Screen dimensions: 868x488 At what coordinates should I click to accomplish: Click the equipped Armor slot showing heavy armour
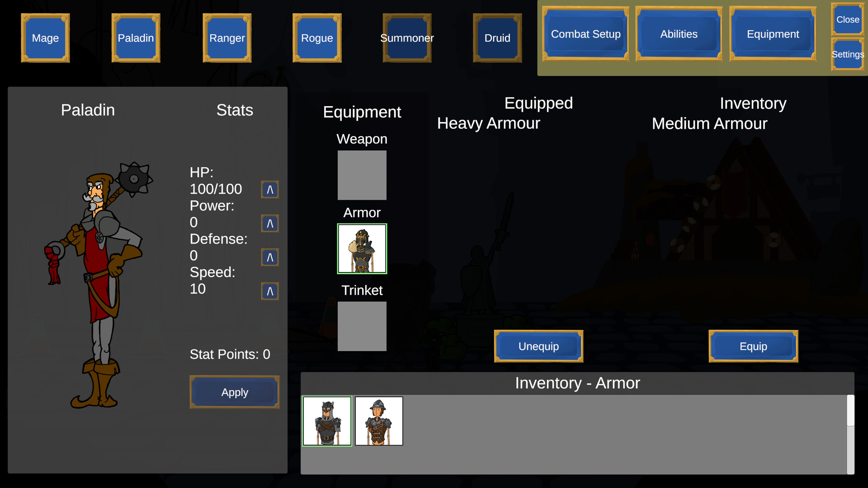362,248
